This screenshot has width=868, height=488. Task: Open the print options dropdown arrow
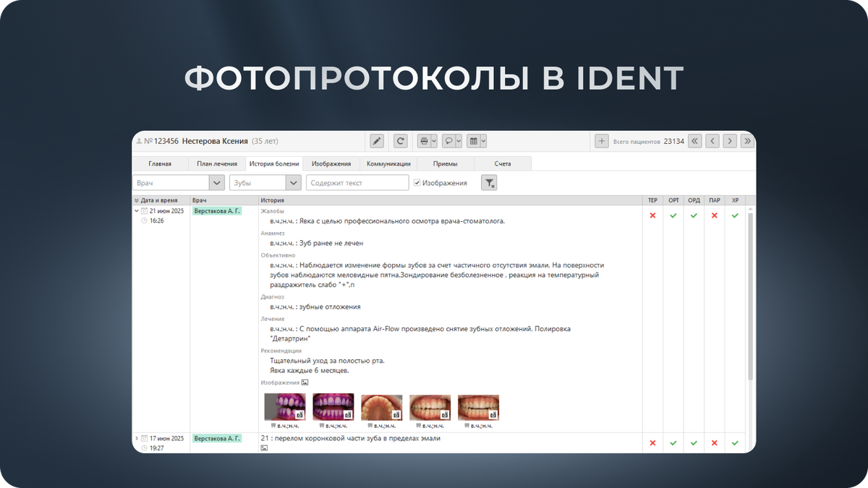[434, 141]
